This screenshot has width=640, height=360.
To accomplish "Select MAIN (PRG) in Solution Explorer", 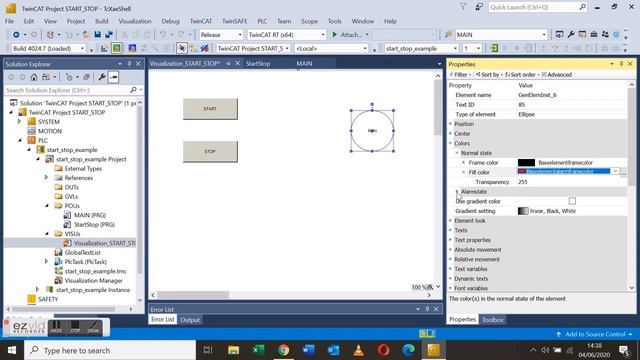I will point(90,215).
